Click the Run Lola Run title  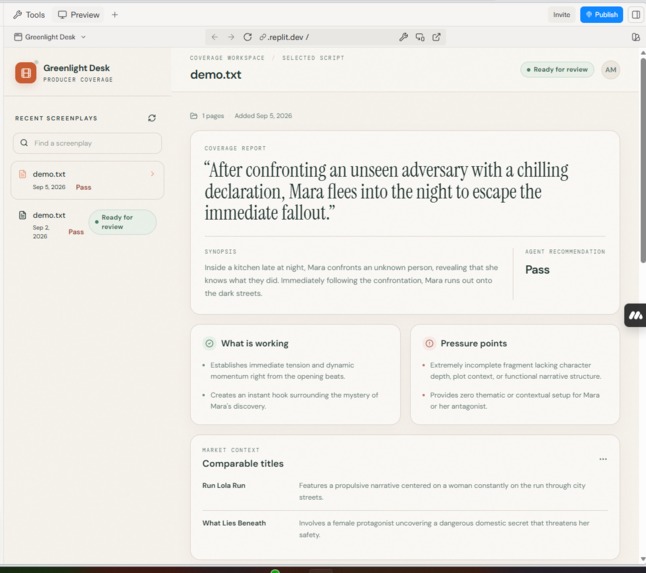[x=224, y=485]
